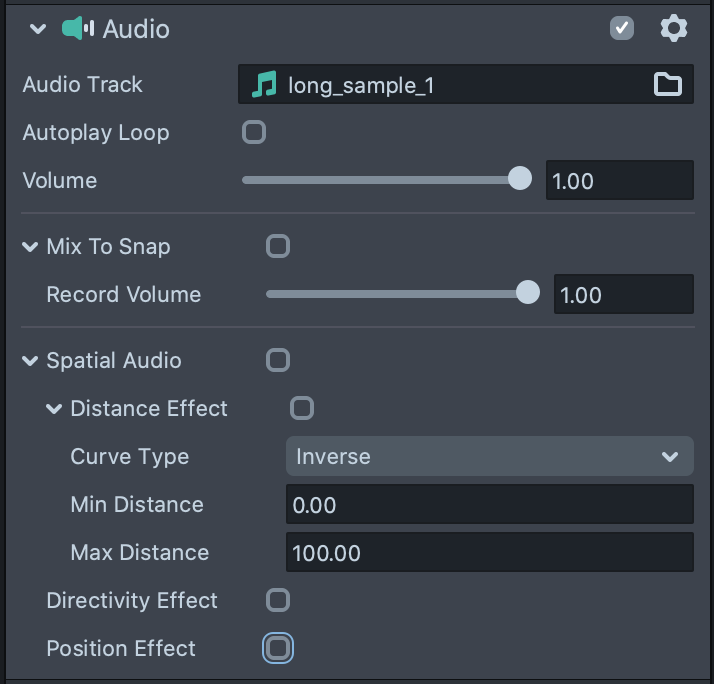Click the Record Volume slider handle
This screenshot has width=714, height=684.
[528, 293]
